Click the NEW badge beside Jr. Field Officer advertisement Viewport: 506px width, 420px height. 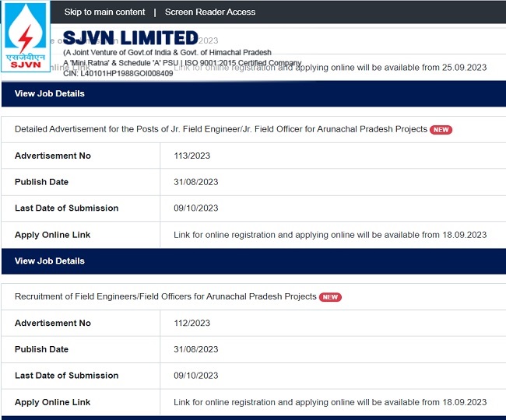(x=441, y=130)
